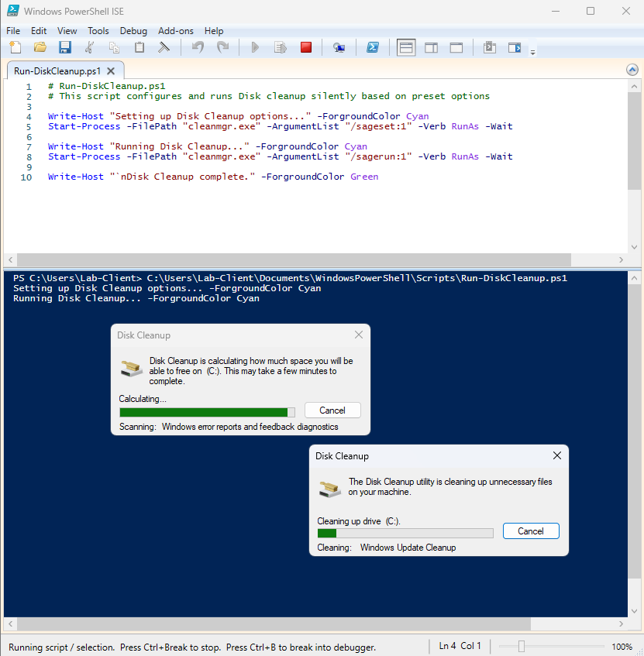Start a new Remote PowerShell tab
Viewport: 644px width, 656px height.
point(339,47)
